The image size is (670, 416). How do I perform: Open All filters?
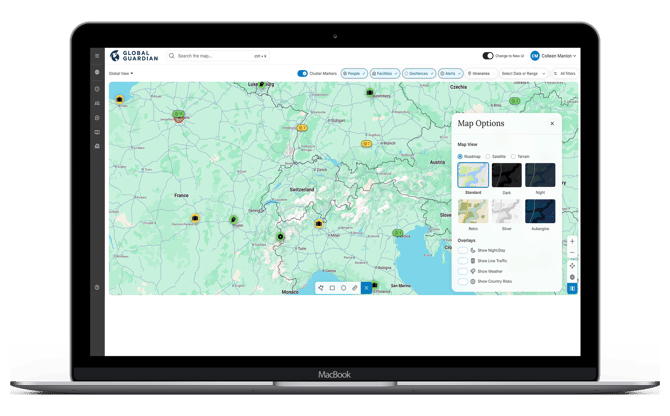pyautogui.click(x=564, y=73)
